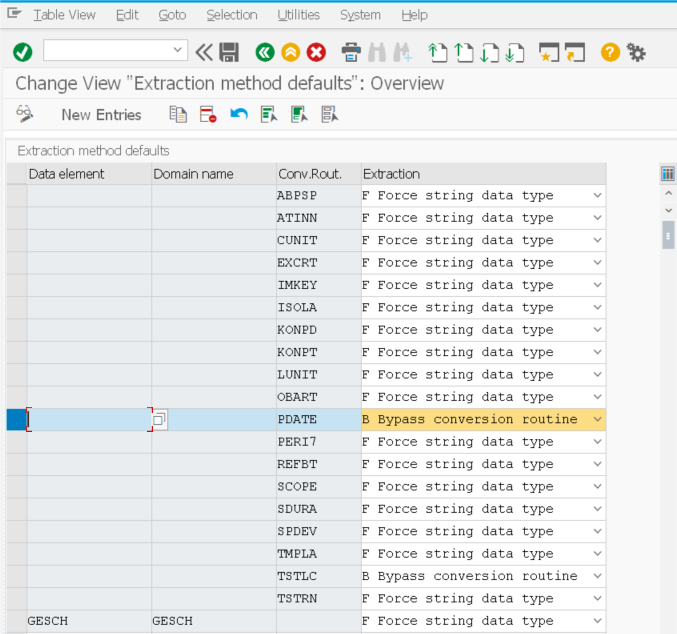
Task: Select row selector for ISOLA row
Action: (16, 307)
